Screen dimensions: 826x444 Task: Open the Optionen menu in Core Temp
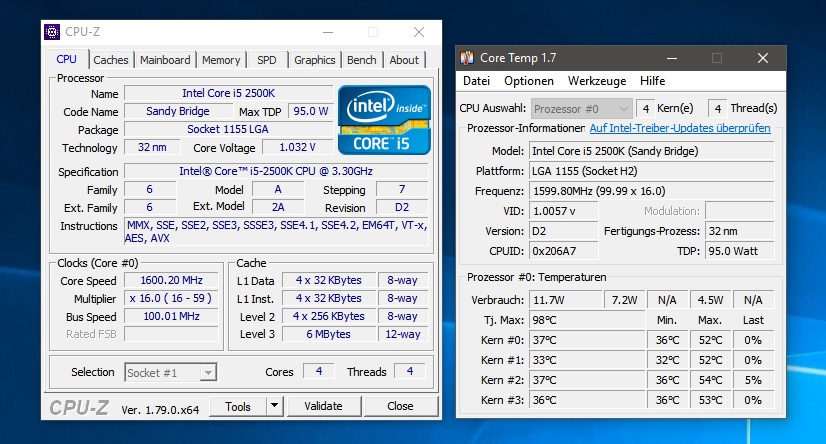[529, 81]
